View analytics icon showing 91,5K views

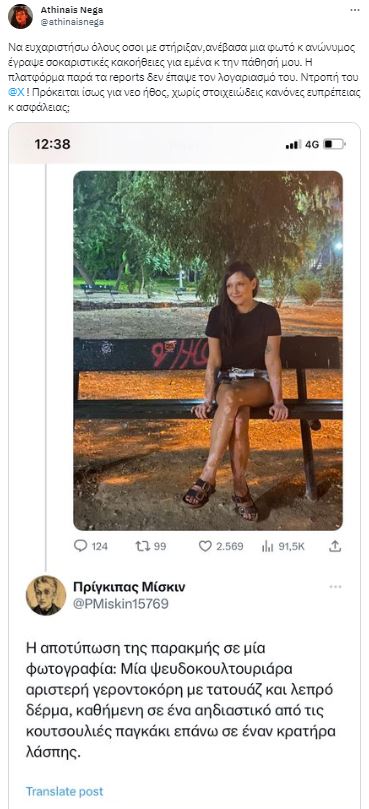(267, 546)
